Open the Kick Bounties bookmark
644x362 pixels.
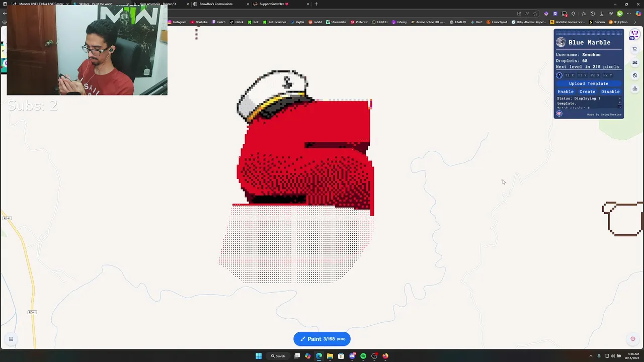tap(275, 22)
